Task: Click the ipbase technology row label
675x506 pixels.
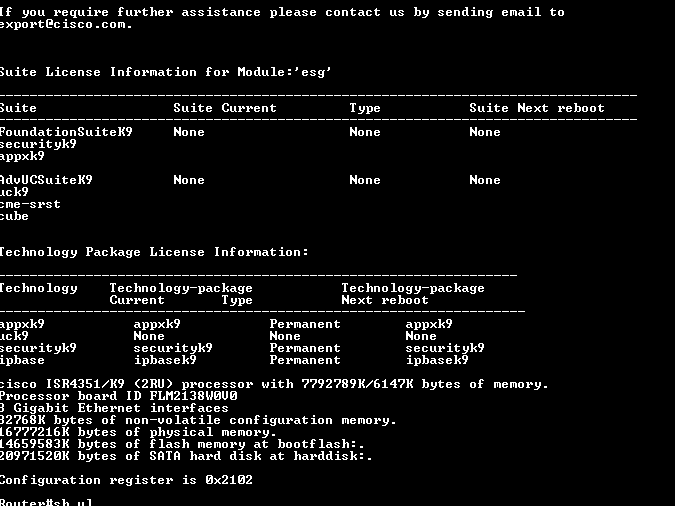Action: pos(22,360)
